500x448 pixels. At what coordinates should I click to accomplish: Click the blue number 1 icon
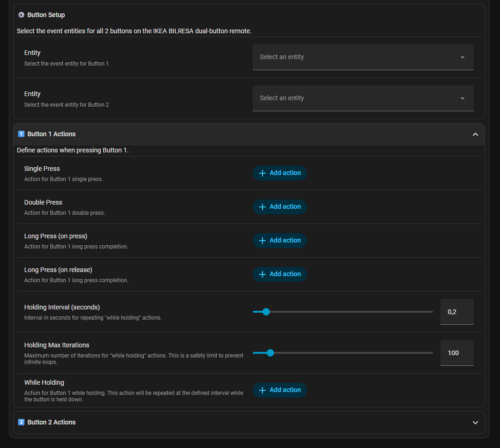(x=21, y=134)
